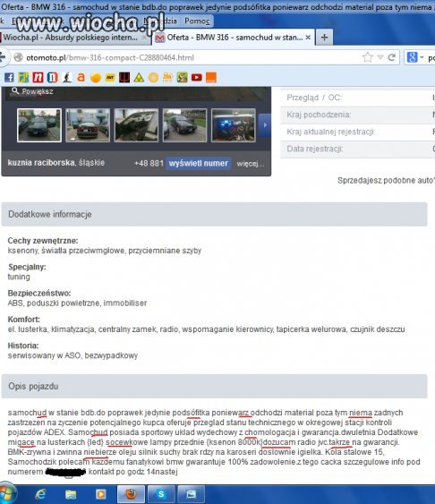Open the Pomoc menu
Image resolution: width=435 pixels, height=504 pixels.
(197, 21)
